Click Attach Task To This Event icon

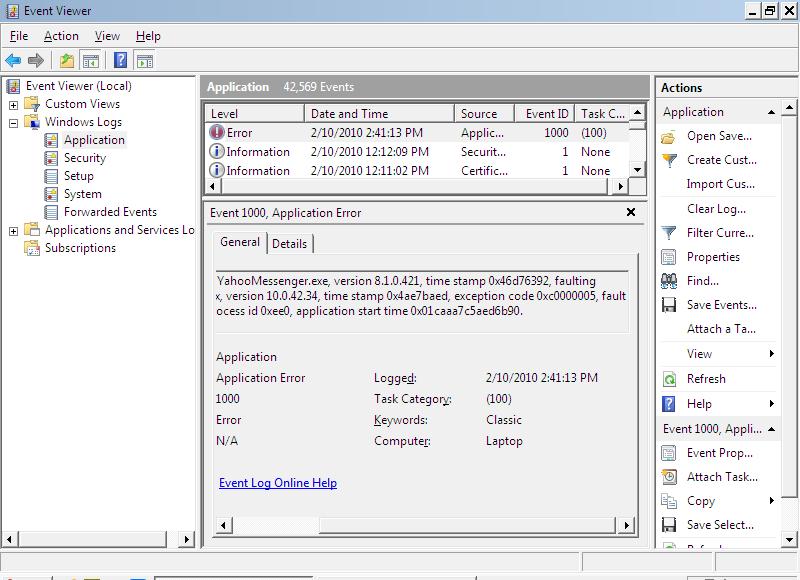click(x=669, y=477)
